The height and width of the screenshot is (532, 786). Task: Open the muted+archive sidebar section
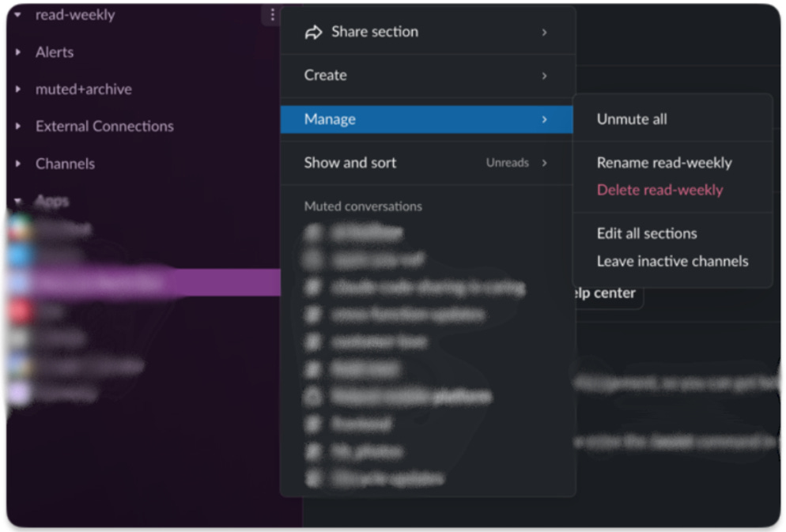[83, 89]
